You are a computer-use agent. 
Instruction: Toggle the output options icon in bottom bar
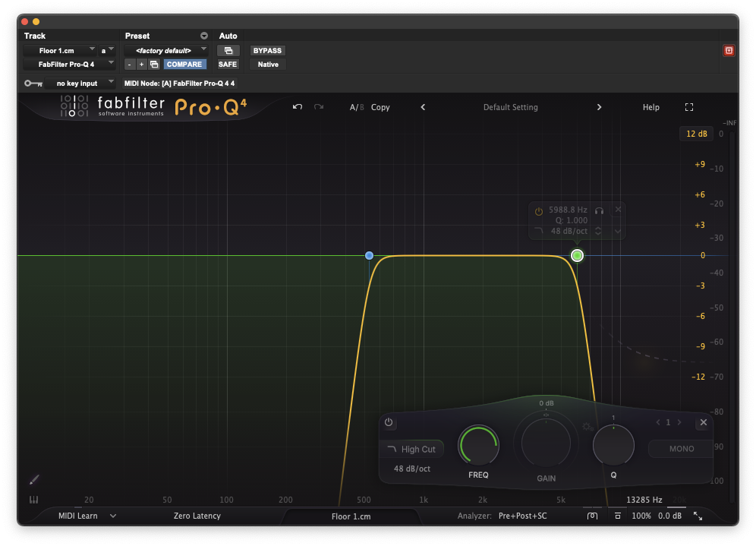(x=618, y=516)
